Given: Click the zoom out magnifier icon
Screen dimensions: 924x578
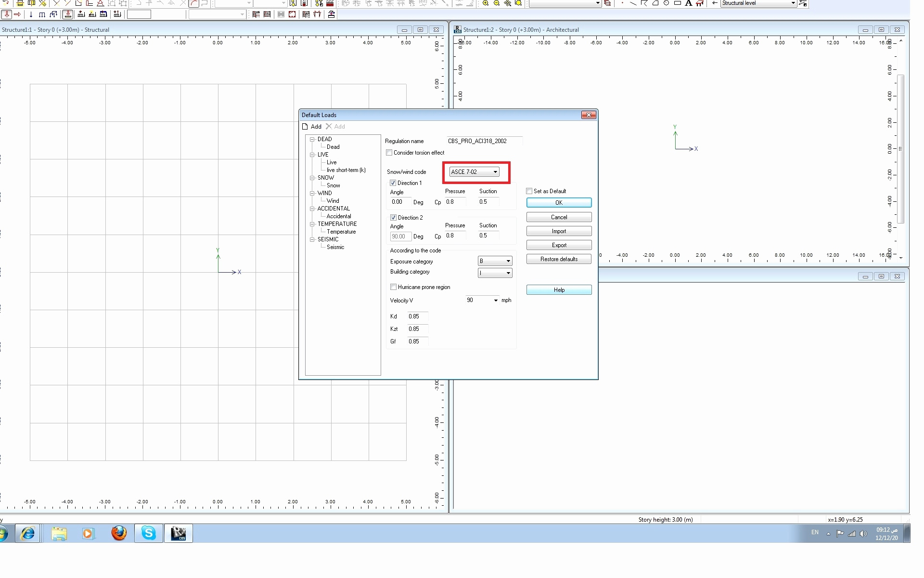Looking at the screenshot, I should point(497,3).
